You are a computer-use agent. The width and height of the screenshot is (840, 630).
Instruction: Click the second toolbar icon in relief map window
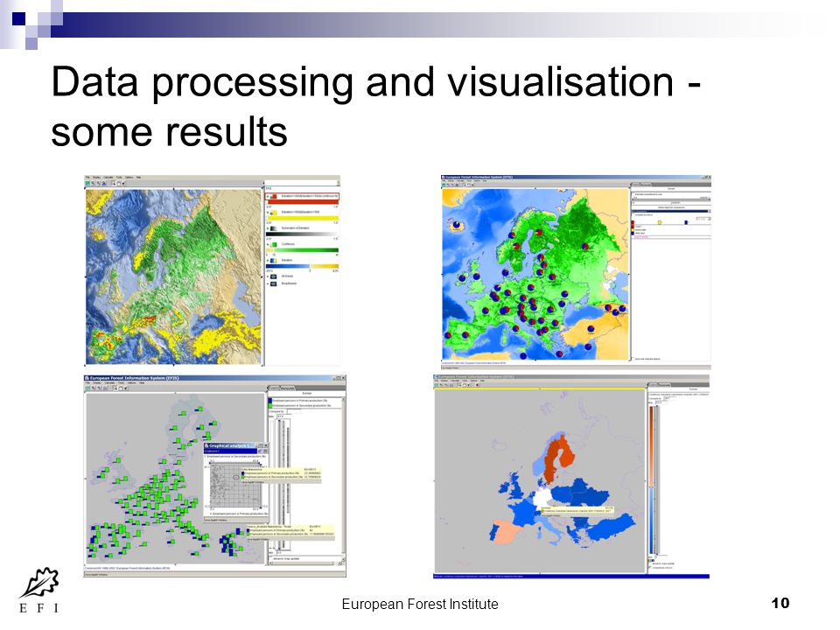[93, 183]
